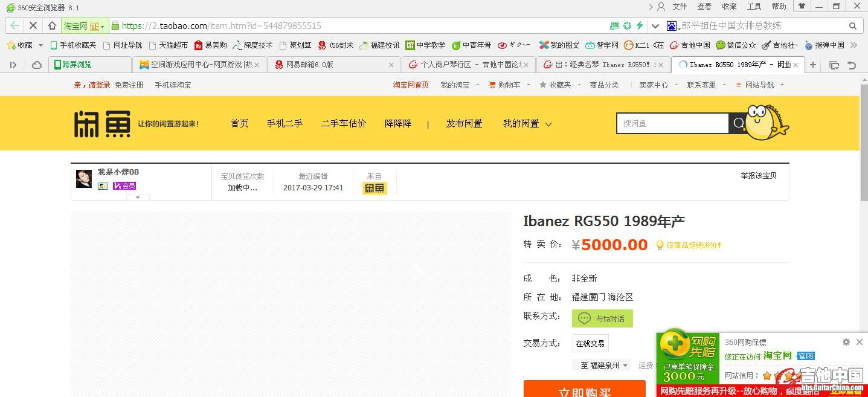Expand the seller info arrow under avatar

coord(138,197)
